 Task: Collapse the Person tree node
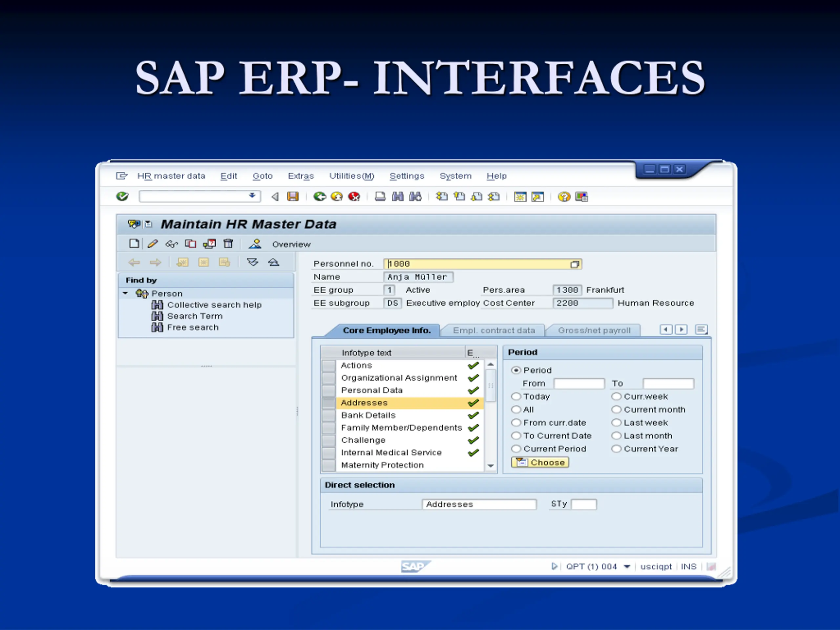pyautogui.click(x=125, y=293)
